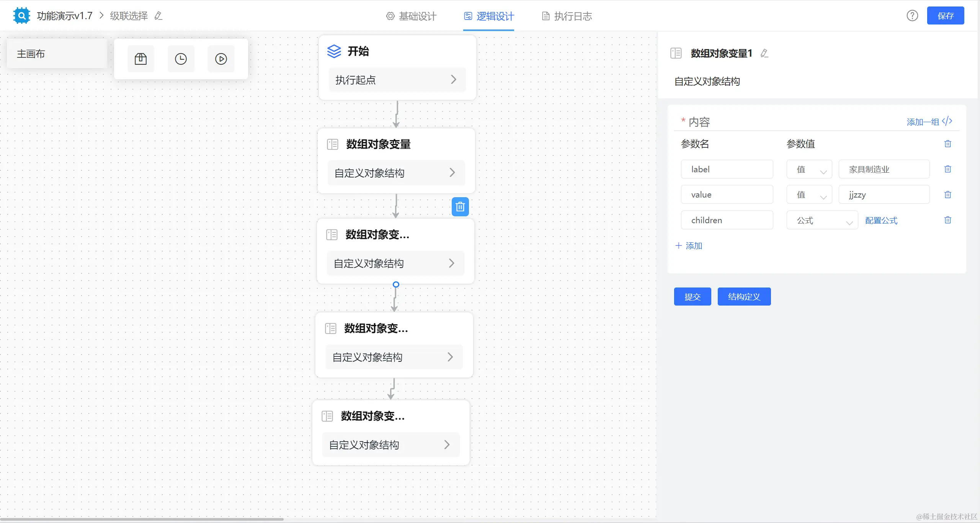Click the code view icon beside 添加一组
The width and height of the screenshot is (980, 523).
(947, 121)
